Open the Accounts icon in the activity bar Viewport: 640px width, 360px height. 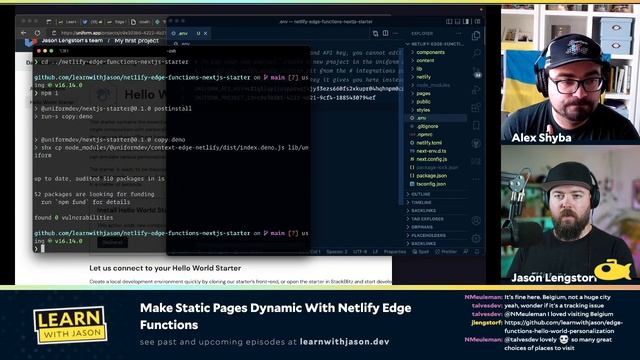[476, 220]
